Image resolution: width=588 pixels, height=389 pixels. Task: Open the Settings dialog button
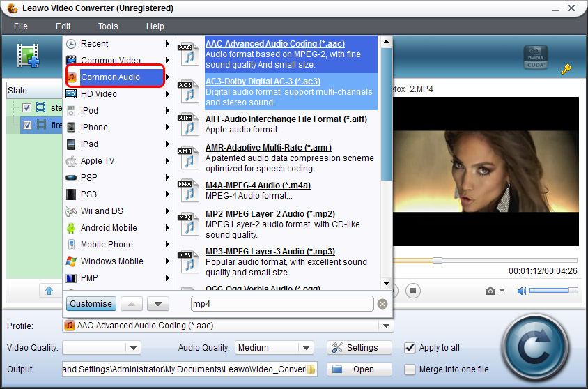coord(359,348)
